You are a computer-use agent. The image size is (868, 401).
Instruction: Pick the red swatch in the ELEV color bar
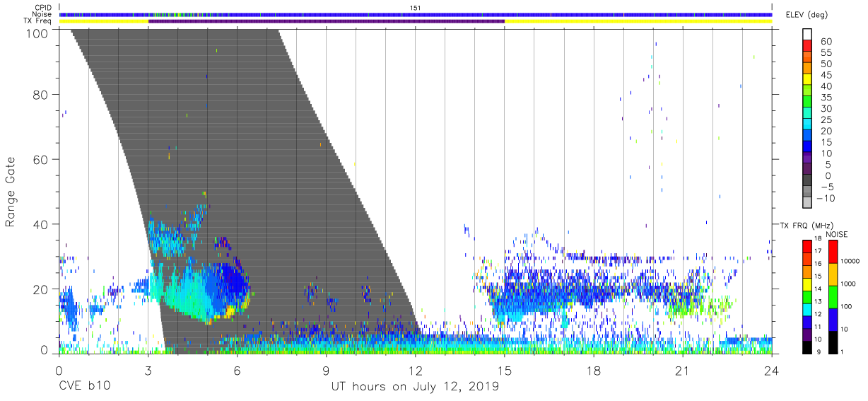click(807, 45)
